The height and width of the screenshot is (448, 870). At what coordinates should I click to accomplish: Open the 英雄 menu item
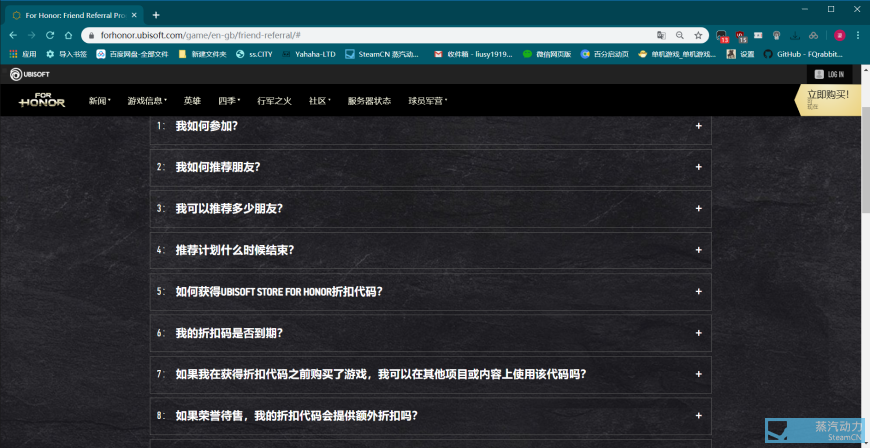[193, 101]
